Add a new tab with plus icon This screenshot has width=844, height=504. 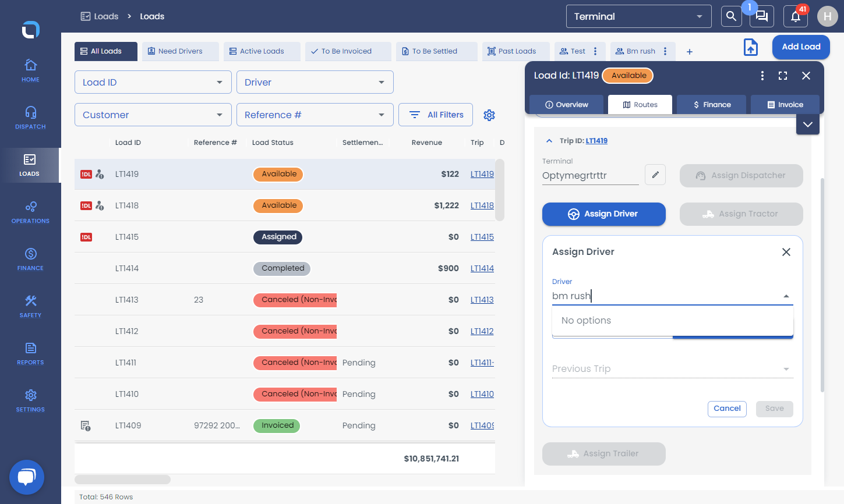[690, 52]
